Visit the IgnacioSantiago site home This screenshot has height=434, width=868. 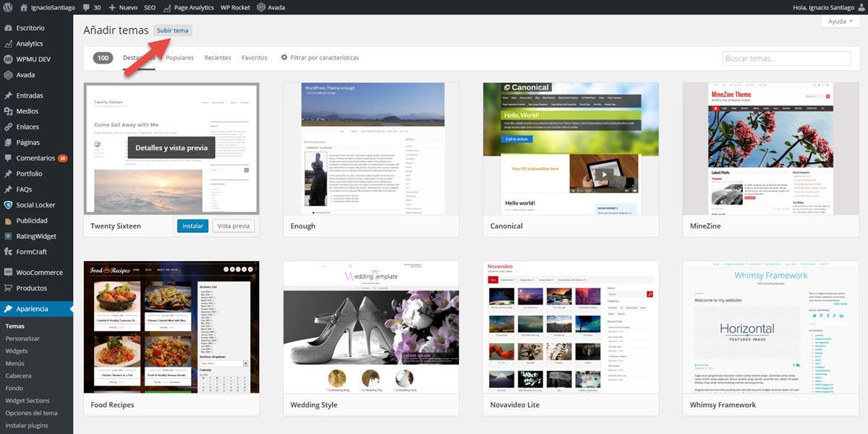tap(47, 7)
